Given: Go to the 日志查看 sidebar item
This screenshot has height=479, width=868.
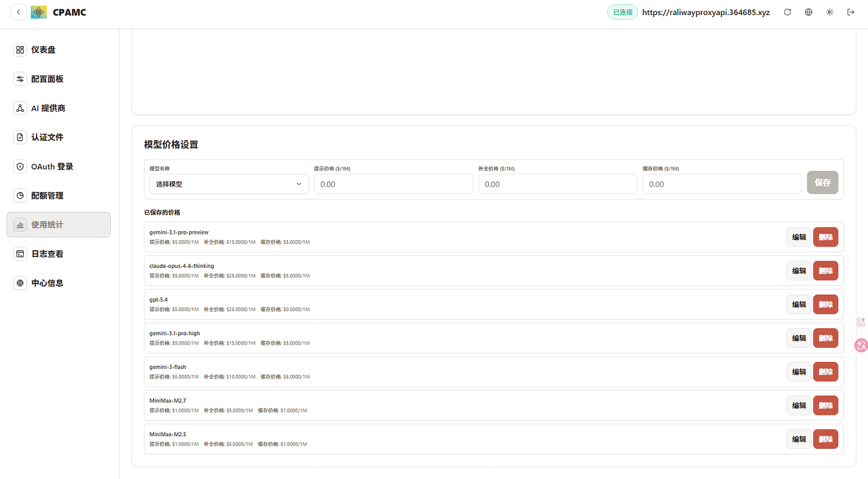Looking at the screenshot, I should tap(58, 254).
